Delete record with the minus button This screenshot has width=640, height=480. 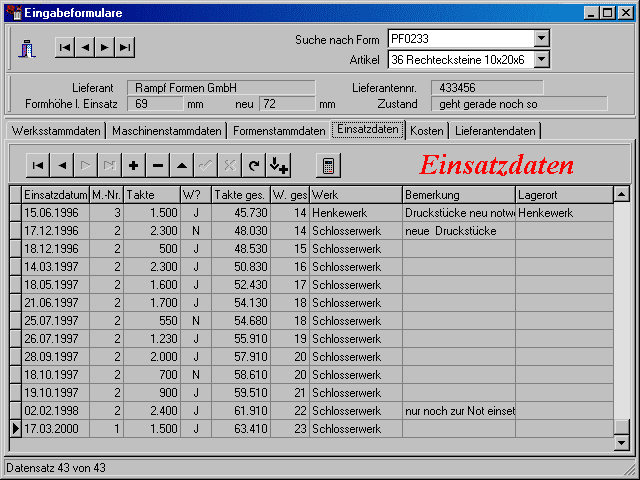point(158,165)
